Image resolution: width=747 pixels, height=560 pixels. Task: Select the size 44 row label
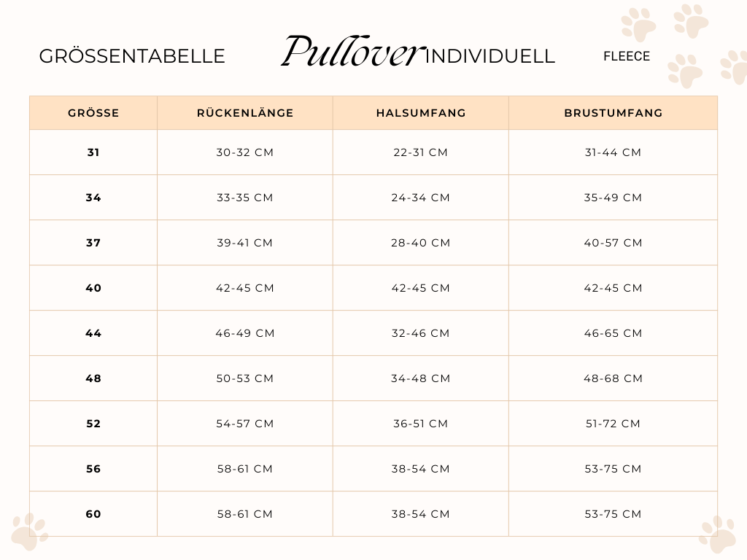coord(93,333)
